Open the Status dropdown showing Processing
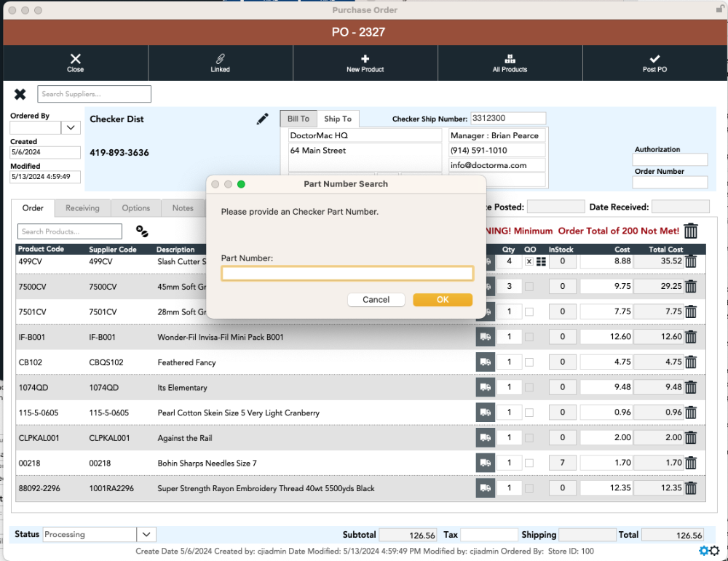Image resolution: width=728 pixels, height=561 pixels. pyautogui.click(x=146, y=535)
